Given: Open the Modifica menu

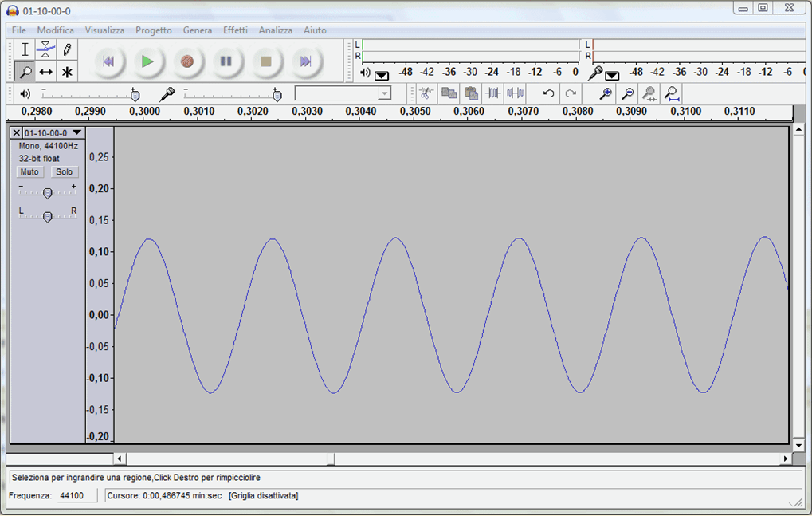Looking at the screenshot, I should (56, 30).
